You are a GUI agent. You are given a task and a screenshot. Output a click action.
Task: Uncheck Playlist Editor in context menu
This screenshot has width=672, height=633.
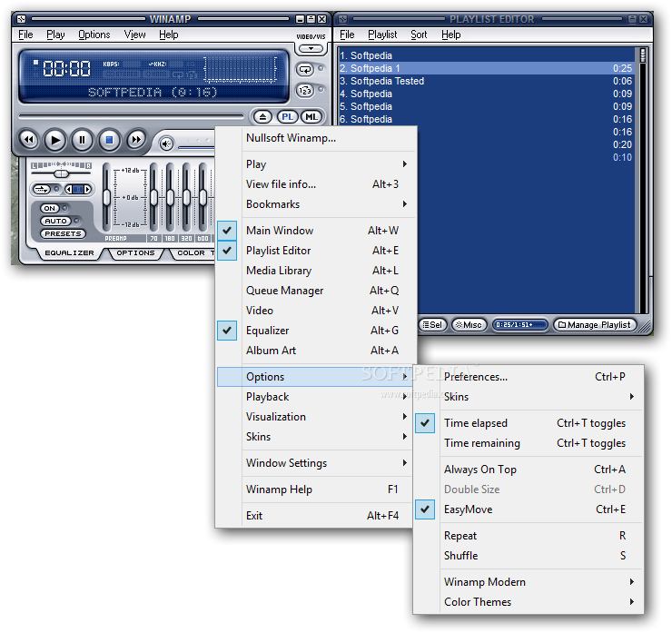tap(316, 251)
